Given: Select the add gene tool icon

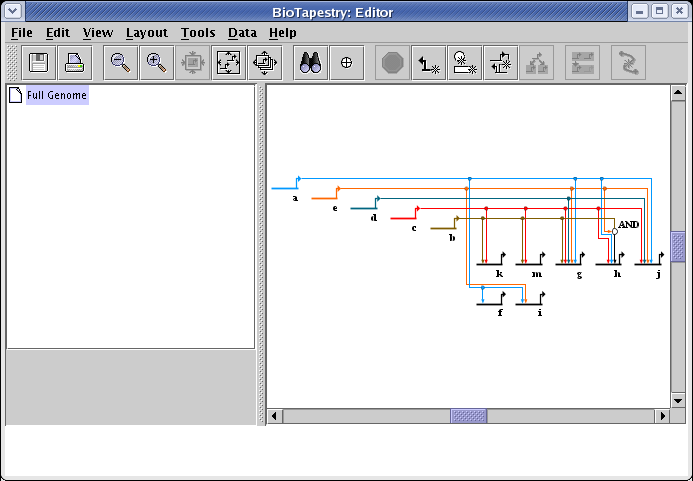Looking at the screenshot, I should click(x=465, y=63).
